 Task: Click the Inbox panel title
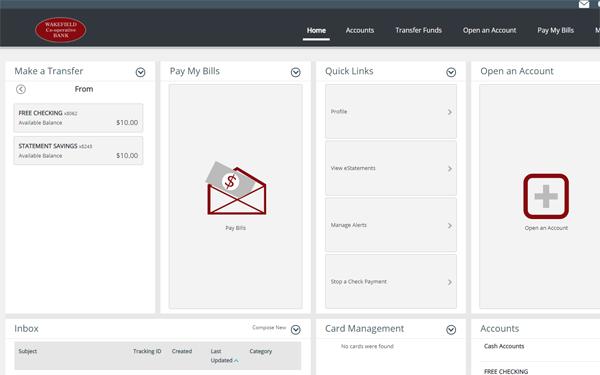coord(26,329)
